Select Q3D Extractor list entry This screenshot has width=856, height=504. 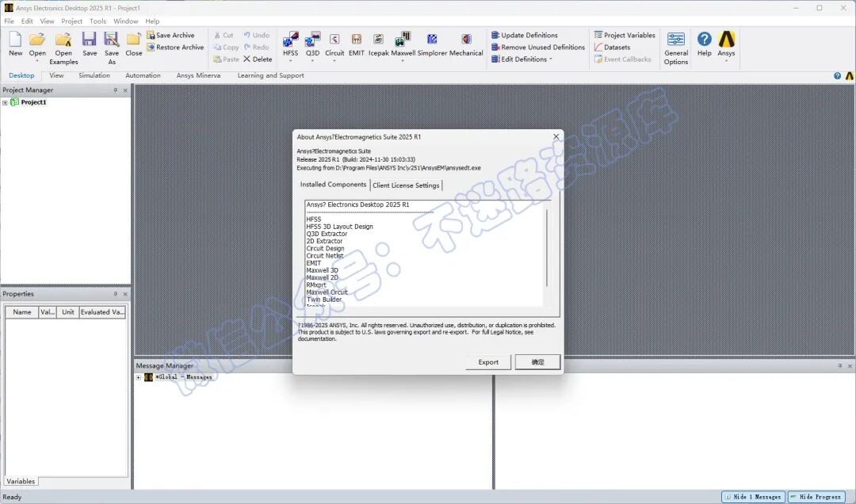tap(327, 234)
